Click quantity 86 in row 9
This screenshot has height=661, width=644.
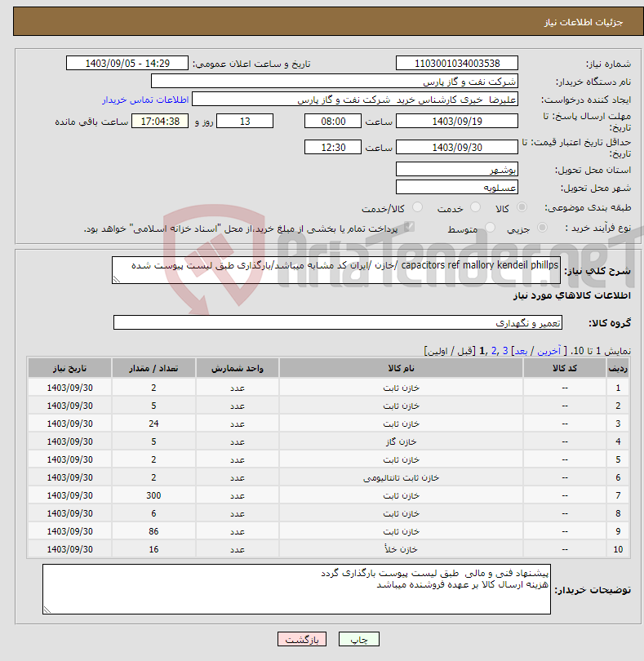(153, 531)
